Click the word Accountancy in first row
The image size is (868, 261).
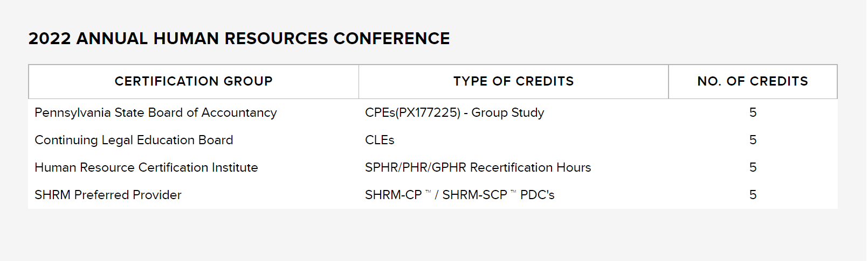tap(239, 112)
